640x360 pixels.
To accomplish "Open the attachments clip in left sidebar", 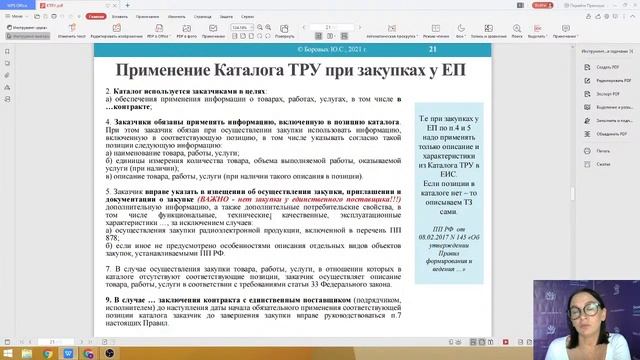I will pos(7,75).
